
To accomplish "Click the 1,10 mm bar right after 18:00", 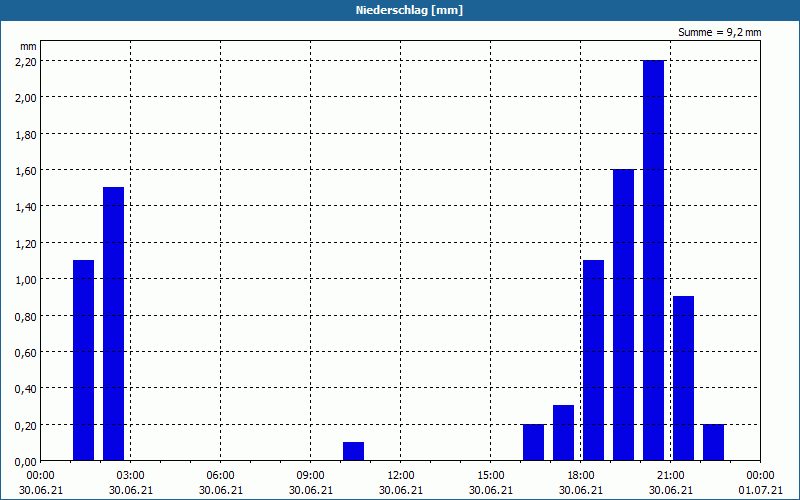I will click(593, 360).
